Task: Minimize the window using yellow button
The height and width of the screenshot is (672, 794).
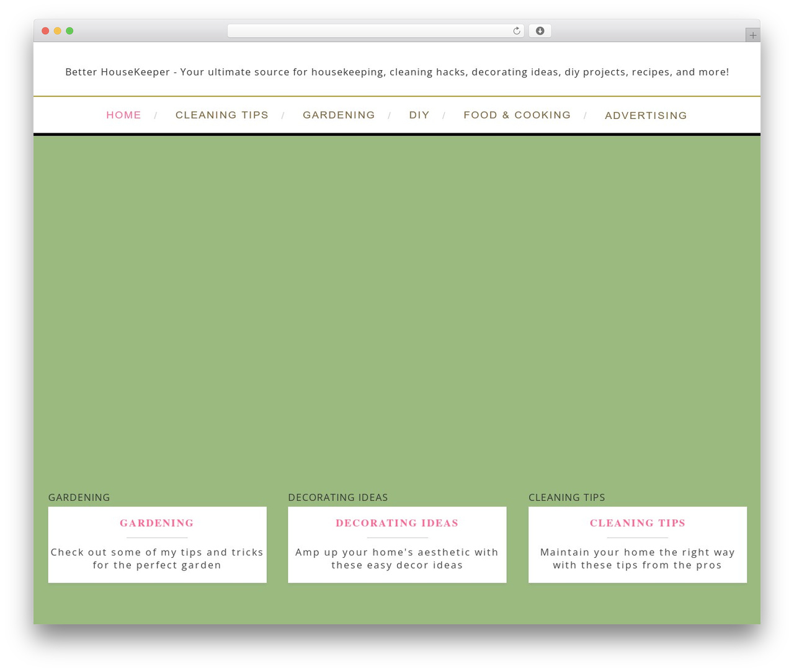Action: pyautogui.click(x=58, y=31)
